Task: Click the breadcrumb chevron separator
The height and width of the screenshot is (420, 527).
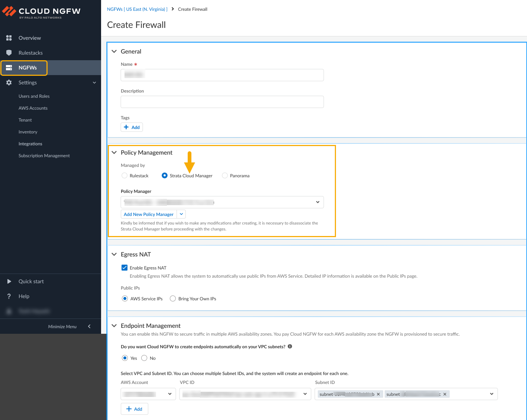Action: tap(173, 9)
